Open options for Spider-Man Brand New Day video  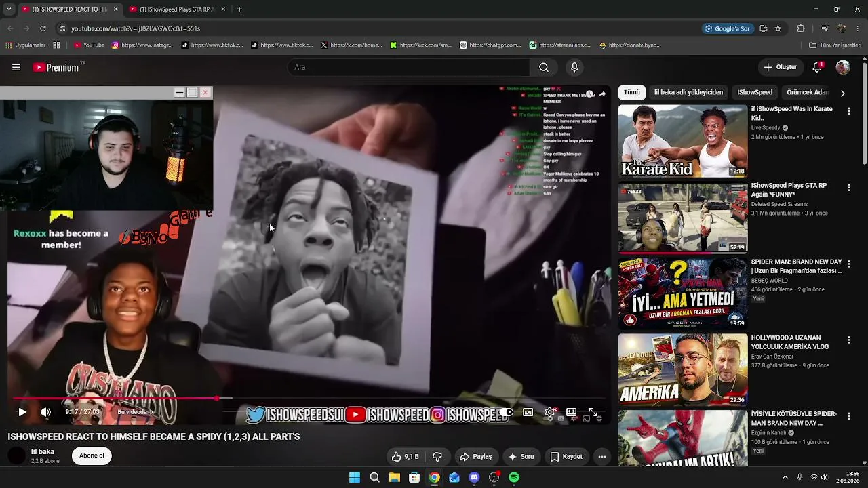tap(848, 264)
